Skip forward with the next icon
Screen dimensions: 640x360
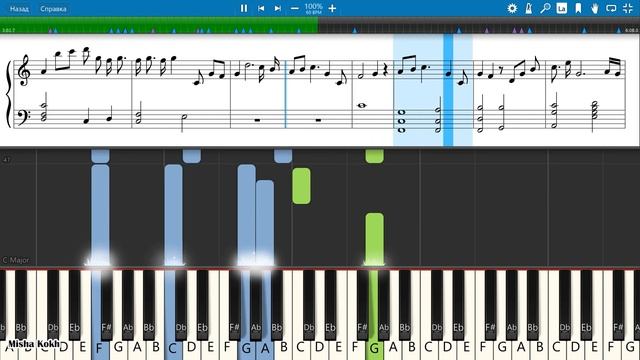[x=278, y=8]
